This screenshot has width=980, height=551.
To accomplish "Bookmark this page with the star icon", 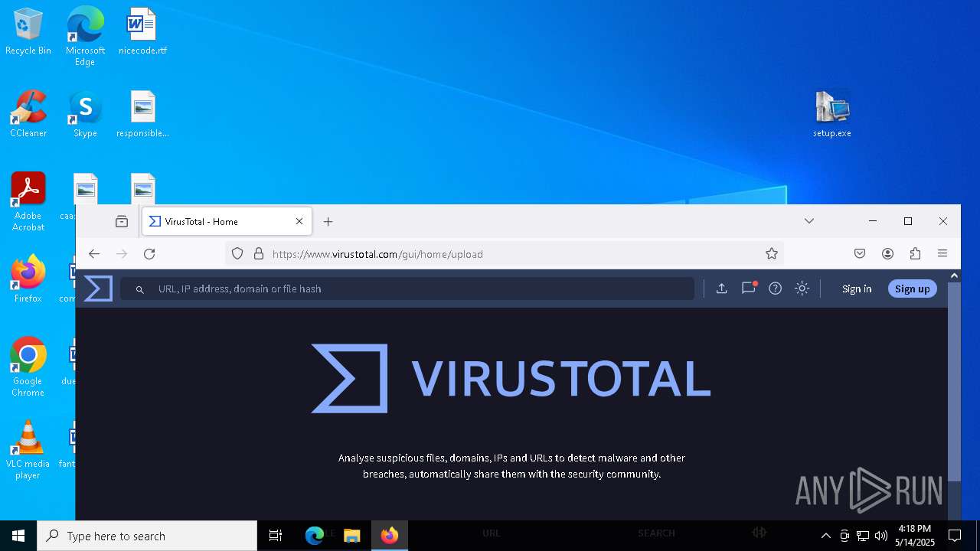I will (x=772, y=254).
